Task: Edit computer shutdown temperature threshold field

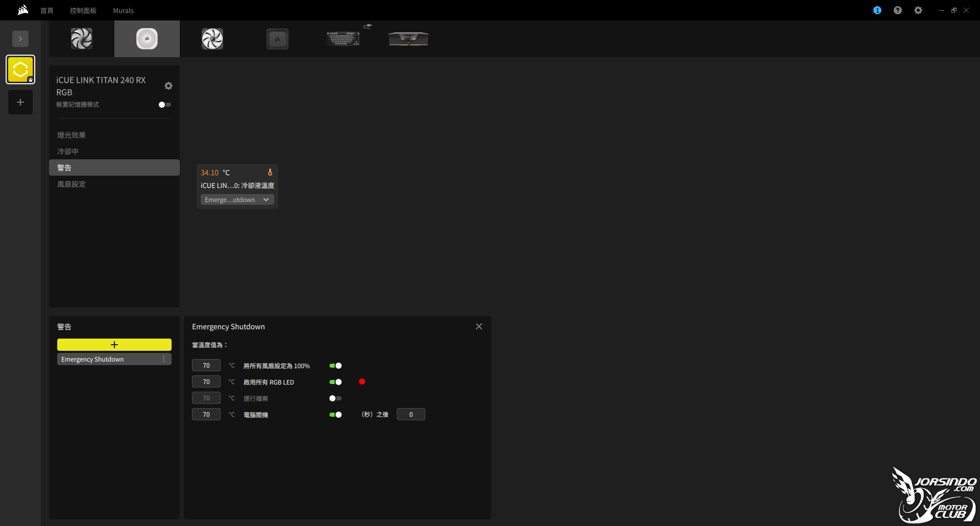Action: [206, 414]
